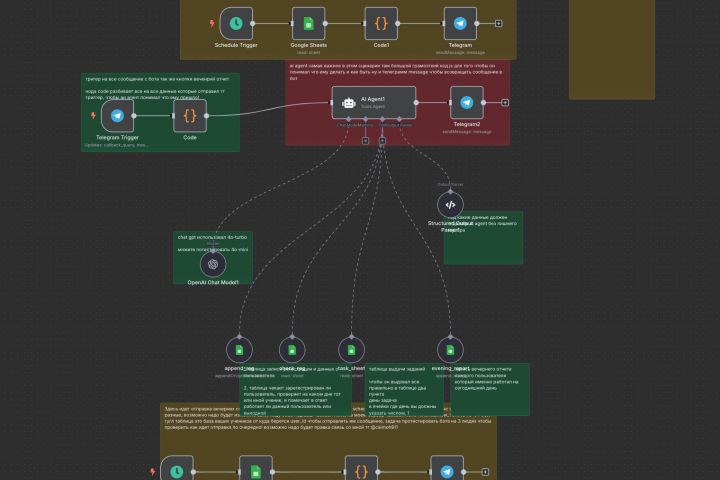Add a node after Telegram2

505,102
